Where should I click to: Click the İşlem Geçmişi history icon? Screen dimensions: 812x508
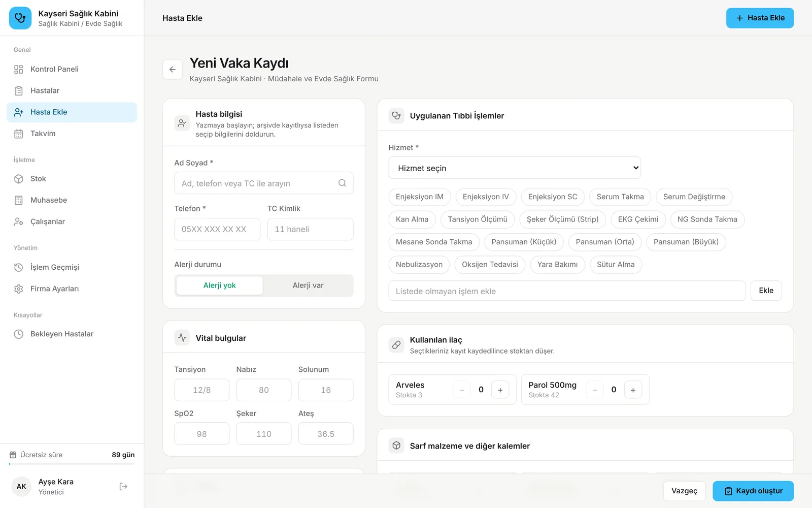(19, 267)
